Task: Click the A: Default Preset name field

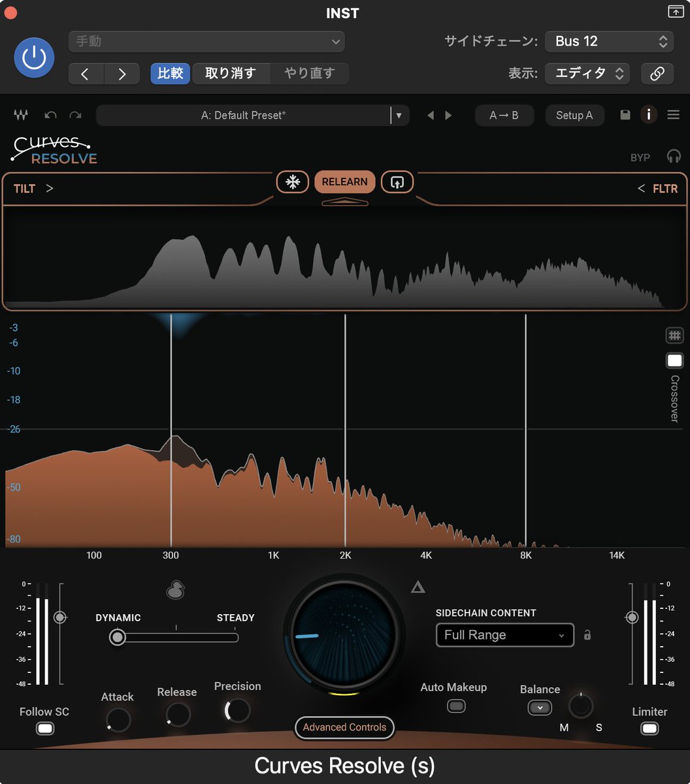Action: click(243, 115)
